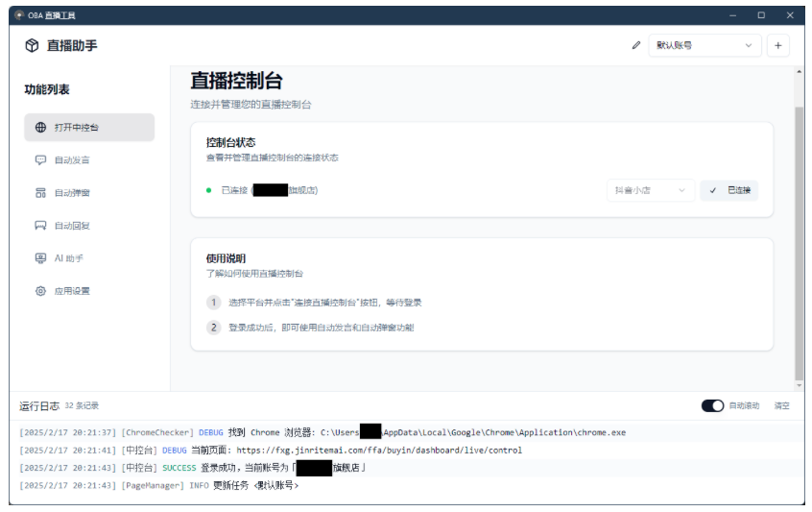
Task: Click the gear icon for 应用设置
Action: (40, 291)
